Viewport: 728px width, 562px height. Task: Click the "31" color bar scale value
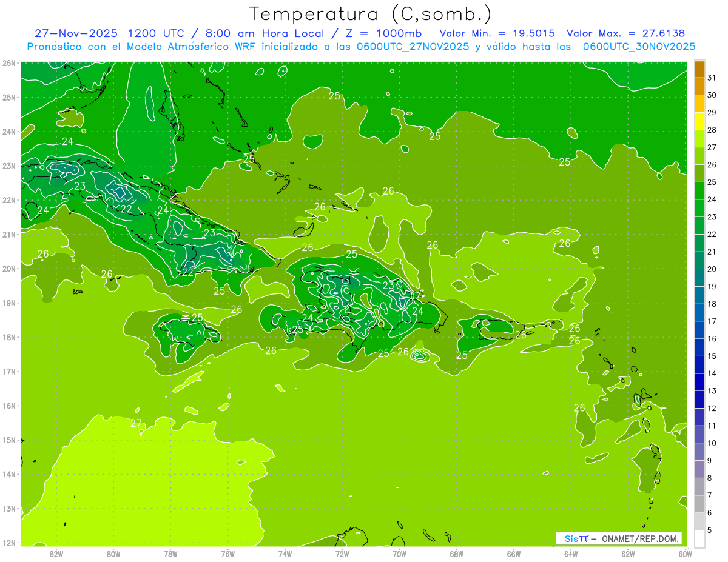coord(712,78)
